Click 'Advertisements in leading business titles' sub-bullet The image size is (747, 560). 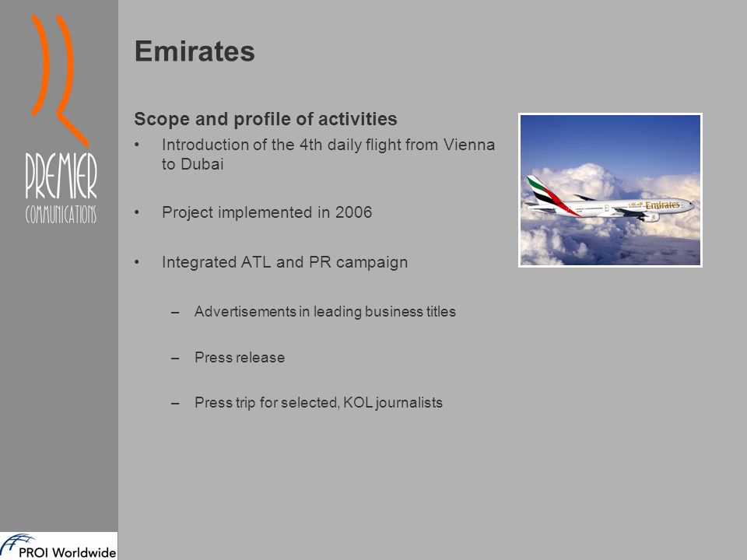[325, 311]
